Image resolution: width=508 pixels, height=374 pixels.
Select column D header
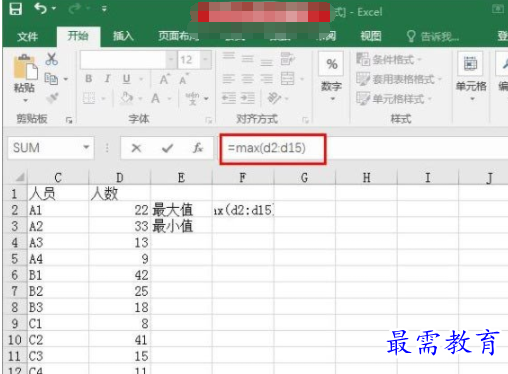[120, 178]
